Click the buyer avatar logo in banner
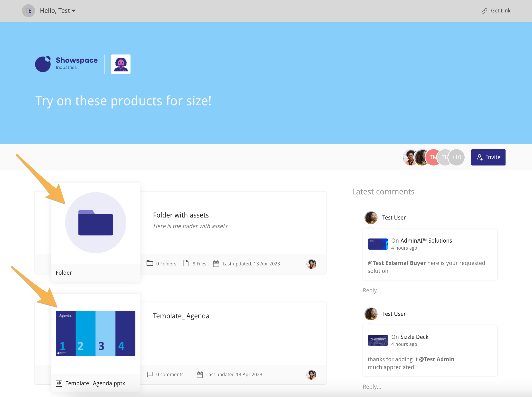Viewport: 532px width, 397px height. pyautogui.click(x=121, y=64)
